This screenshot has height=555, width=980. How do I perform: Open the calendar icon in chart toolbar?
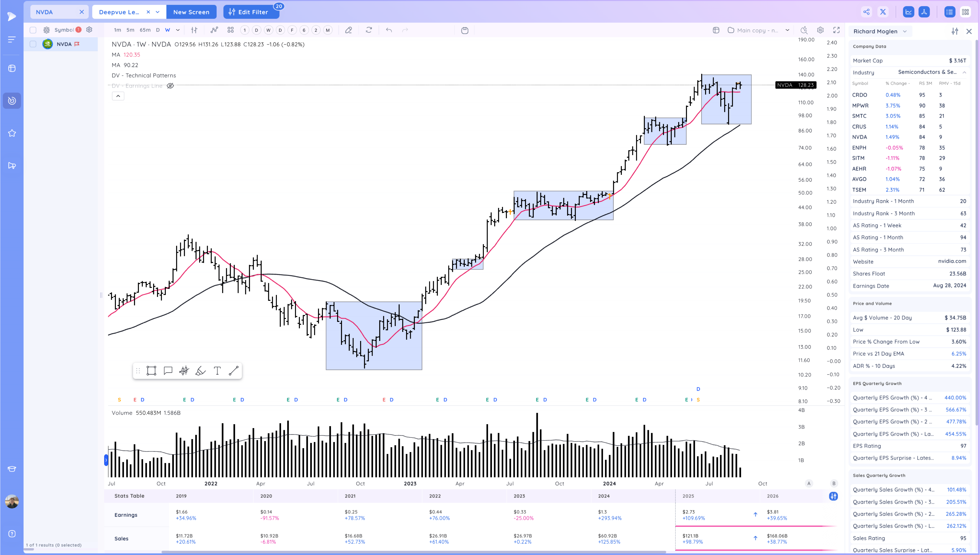point(465,31)
